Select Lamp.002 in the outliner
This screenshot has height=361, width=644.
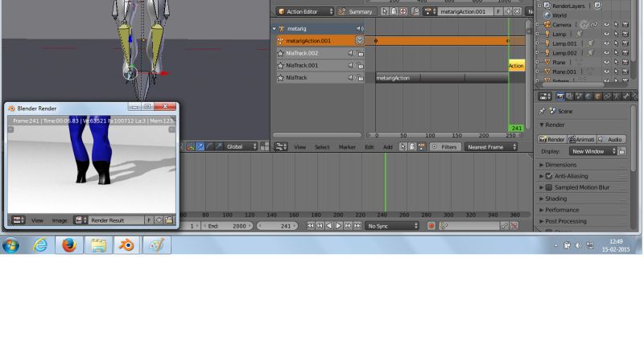(x=564, y=53)
